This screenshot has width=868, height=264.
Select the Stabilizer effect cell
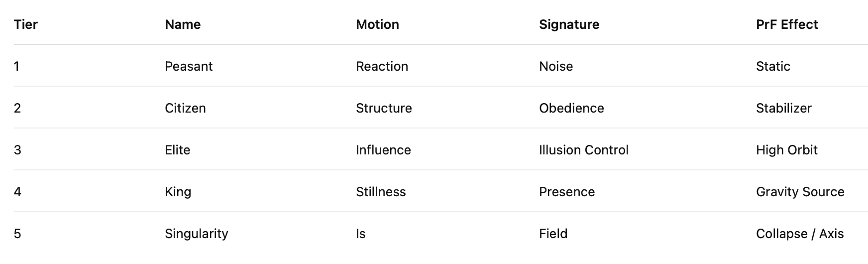coord(783,108)
